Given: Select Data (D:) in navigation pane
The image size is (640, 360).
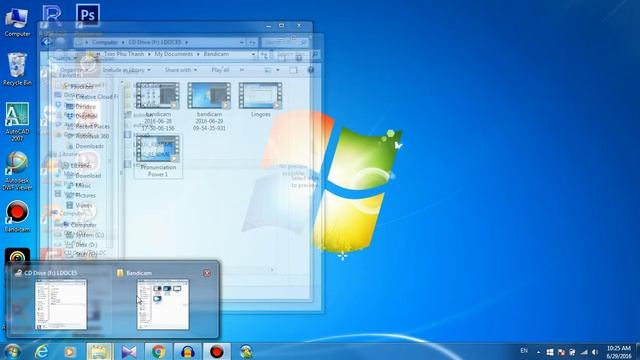Looking at the screenshot, I should point(86,245).
